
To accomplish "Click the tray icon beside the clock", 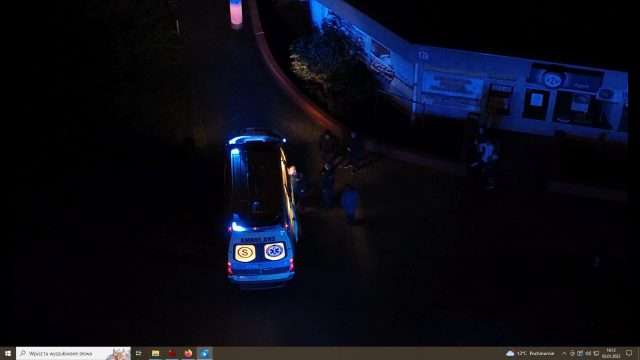I will (596, 353).
